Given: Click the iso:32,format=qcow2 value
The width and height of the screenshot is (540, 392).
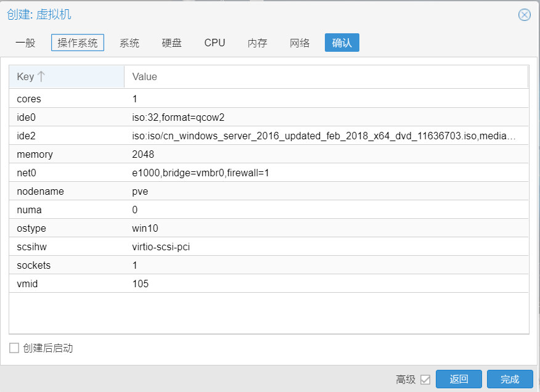Looking at the screenshot, I should click(x=178, y=118).
